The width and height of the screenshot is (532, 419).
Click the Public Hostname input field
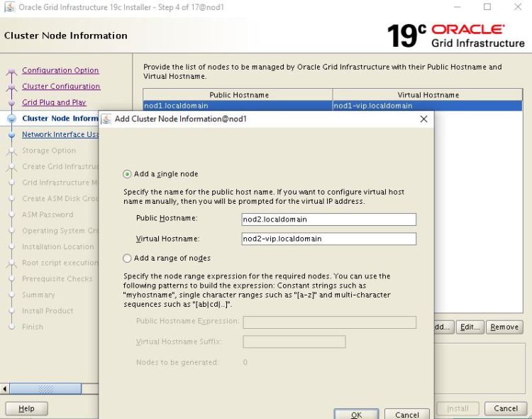click(x=328, y=219)
